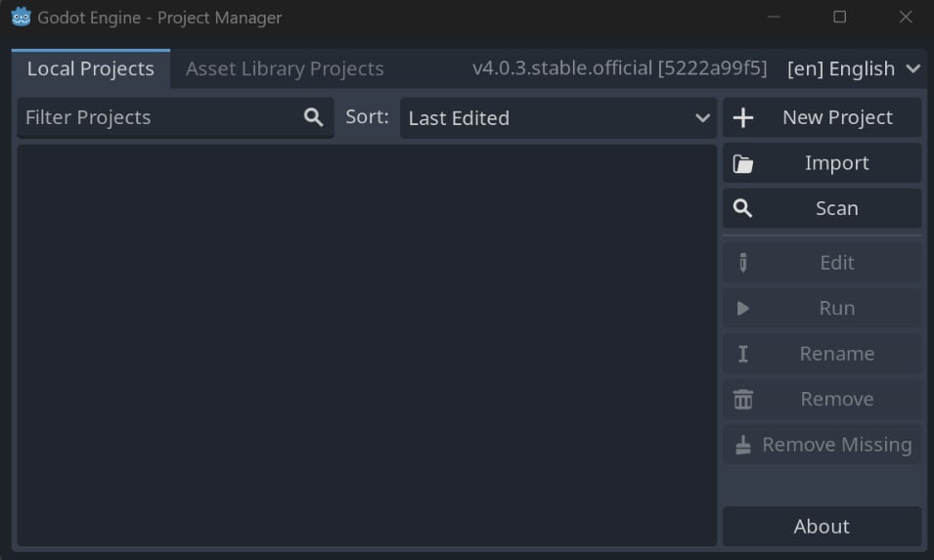The image size is (934, 560).
Task: Focus the Filter Projects search field
Action: [x=175, y=118]
